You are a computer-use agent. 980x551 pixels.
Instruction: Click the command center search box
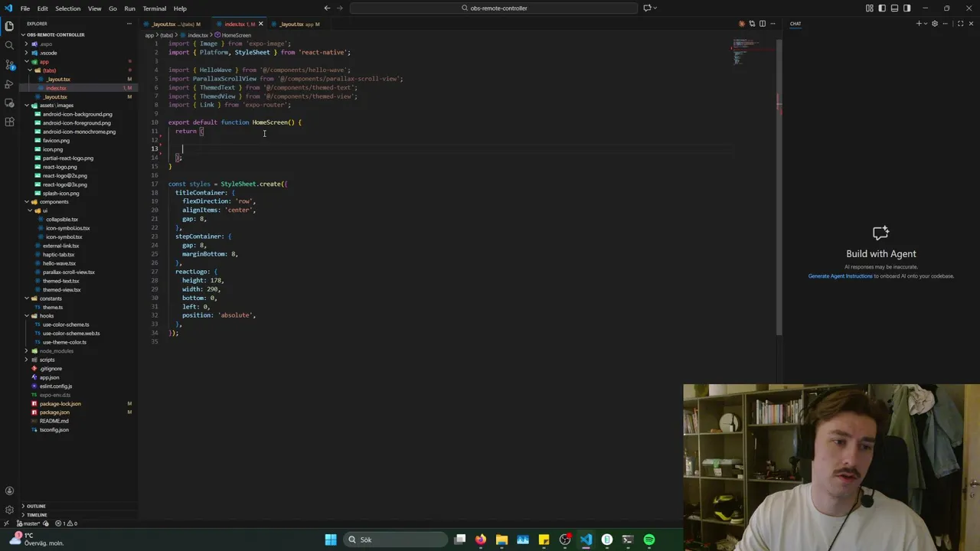tap(494, 8)
